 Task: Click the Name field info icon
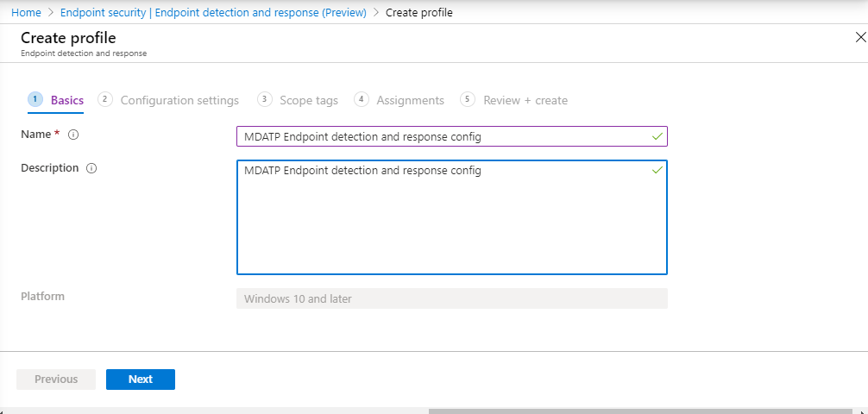click(73, 135)
